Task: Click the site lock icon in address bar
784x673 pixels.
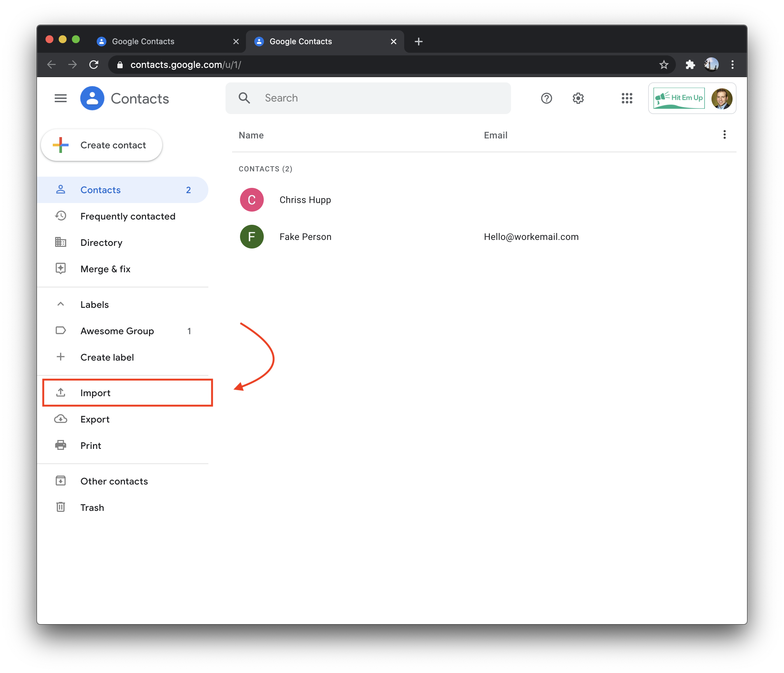Action: tap(120, 65)
